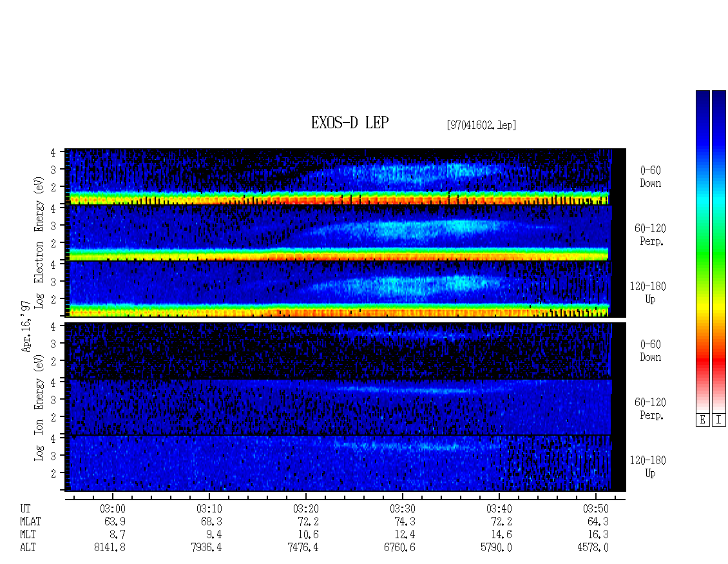The height and width of the screenshot is (564, 728).
Task: Click the ALT value 8141.8
Action: [x=110, y=548]
